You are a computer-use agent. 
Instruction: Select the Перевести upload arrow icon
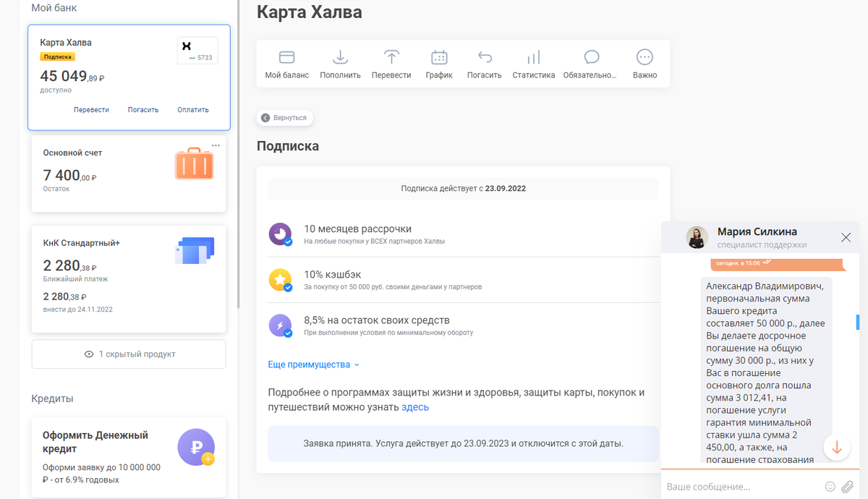(x=391, y=57)
